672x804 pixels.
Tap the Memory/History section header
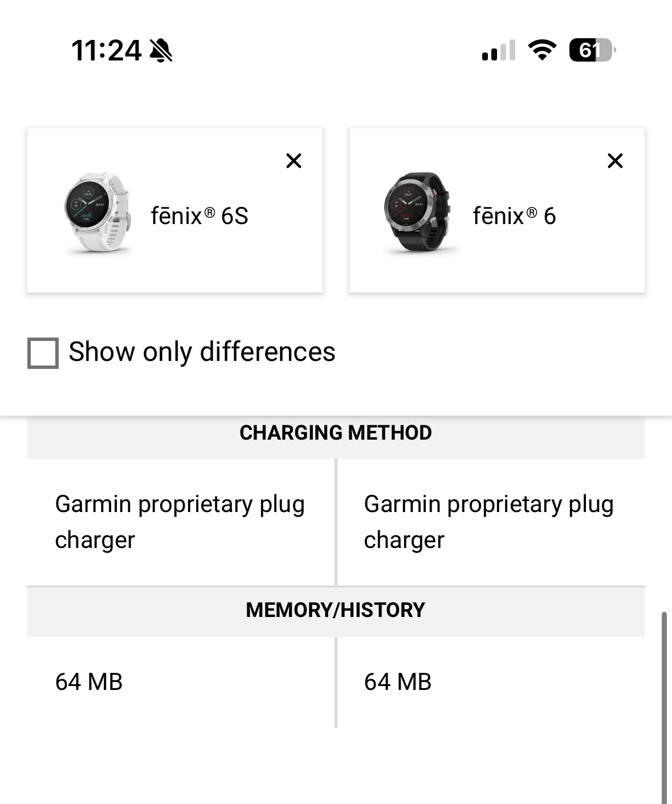click(336, 610)
